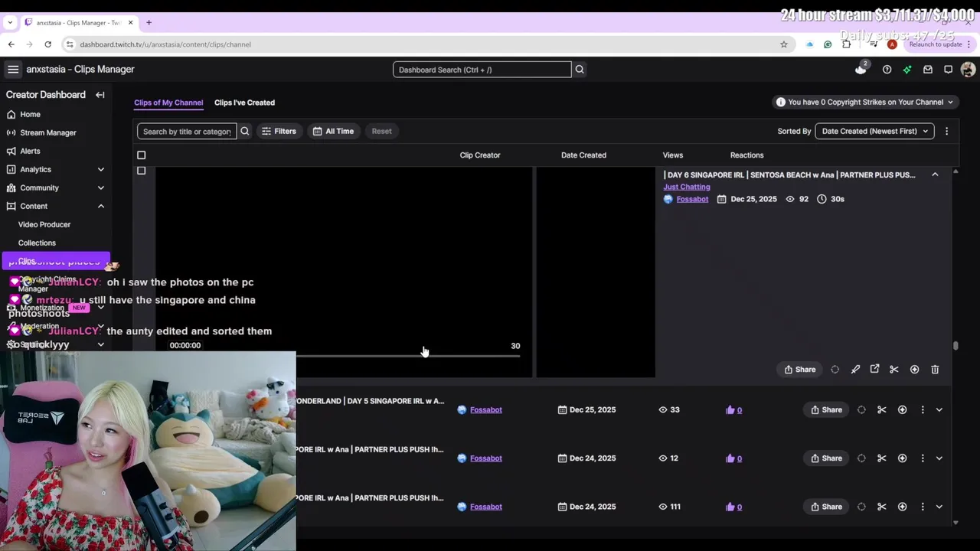Open expanded clip in new window
Screen dimensions: 980x551
874,370
